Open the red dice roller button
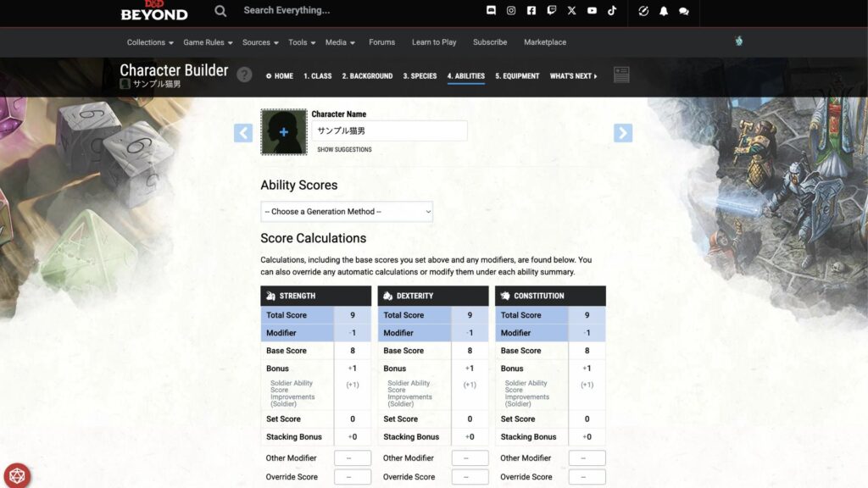Screen dimensions: 868x488 click(16, 474)
